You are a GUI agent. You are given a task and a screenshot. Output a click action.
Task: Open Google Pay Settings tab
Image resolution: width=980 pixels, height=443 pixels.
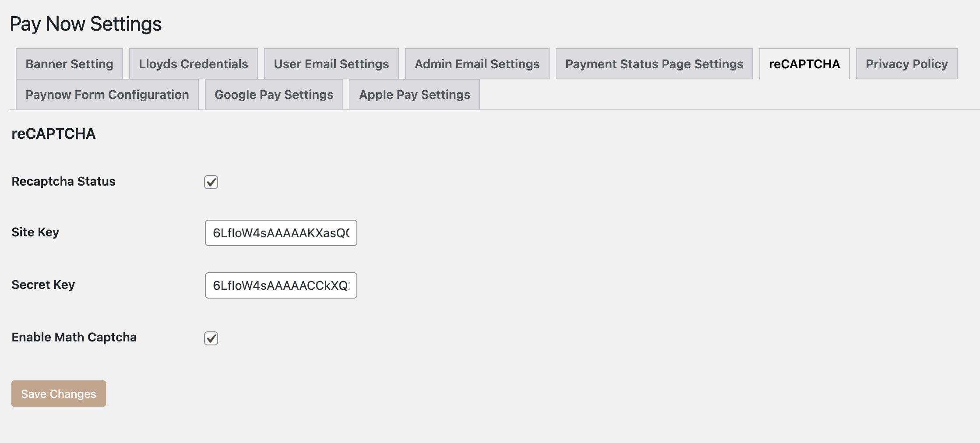[x=274, y=95]
